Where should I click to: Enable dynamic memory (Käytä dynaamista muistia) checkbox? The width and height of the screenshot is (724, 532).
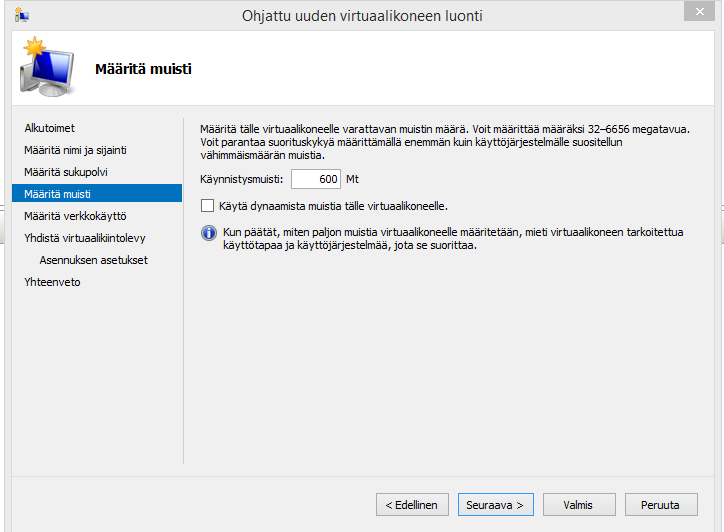point(207,206)
